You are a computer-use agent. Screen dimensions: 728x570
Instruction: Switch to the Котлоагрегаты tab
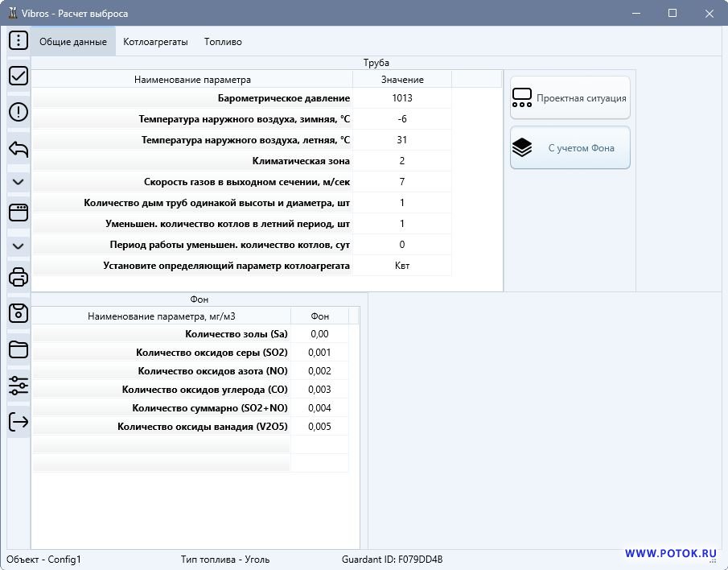[155, 42]
